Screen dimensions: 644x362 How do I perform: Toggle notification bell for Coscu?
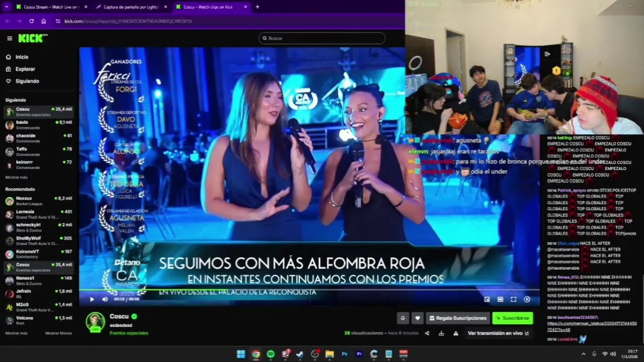click(x=403, y=318)
